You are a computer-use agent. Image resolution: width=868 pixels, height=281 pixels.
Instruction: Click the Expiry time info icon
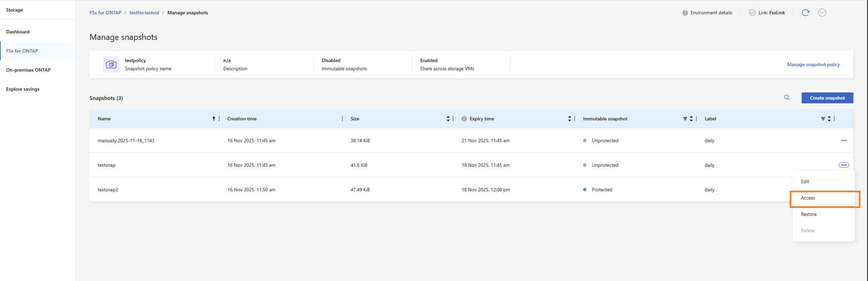(x=464, y=119)
